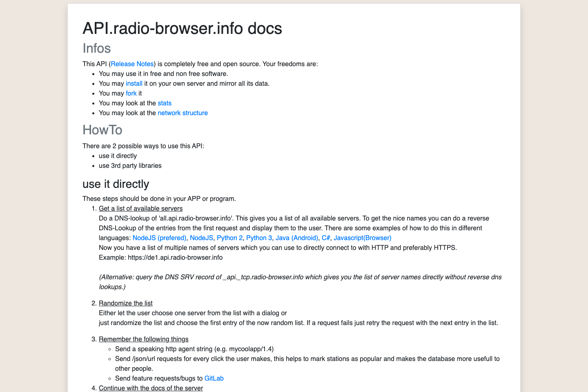This screenshot has height=392, width=588.
Task: View the stats page link
Action: click(165, 103)
